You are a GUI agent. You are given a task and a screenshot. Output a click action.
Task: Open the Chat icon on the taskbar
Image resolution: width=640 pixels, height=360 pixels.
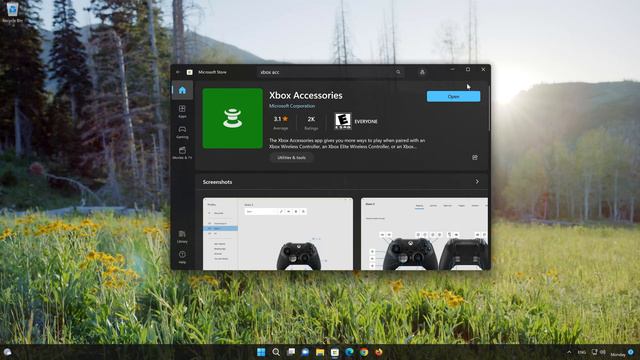305,352
